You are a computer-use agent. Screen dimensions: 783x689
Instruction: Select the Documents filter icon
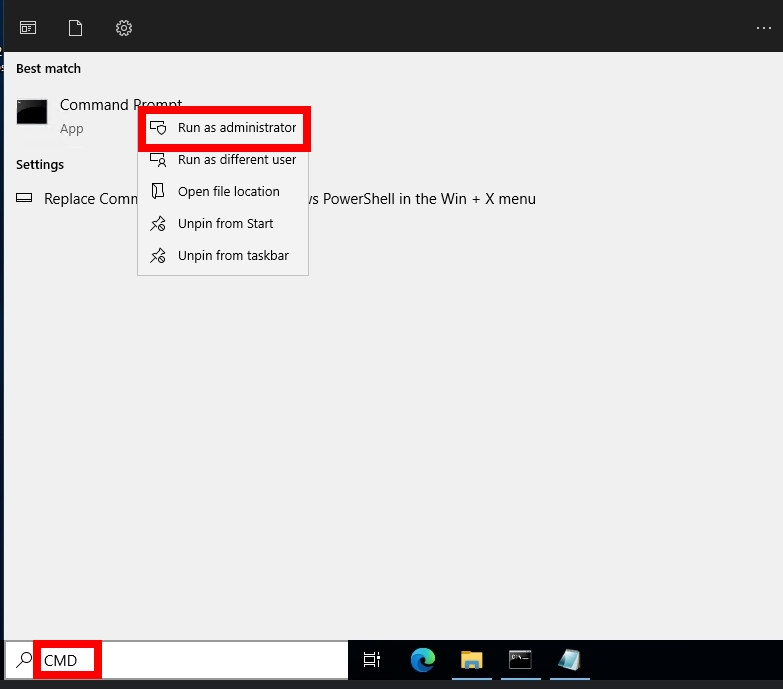click(x=75, y=28)
